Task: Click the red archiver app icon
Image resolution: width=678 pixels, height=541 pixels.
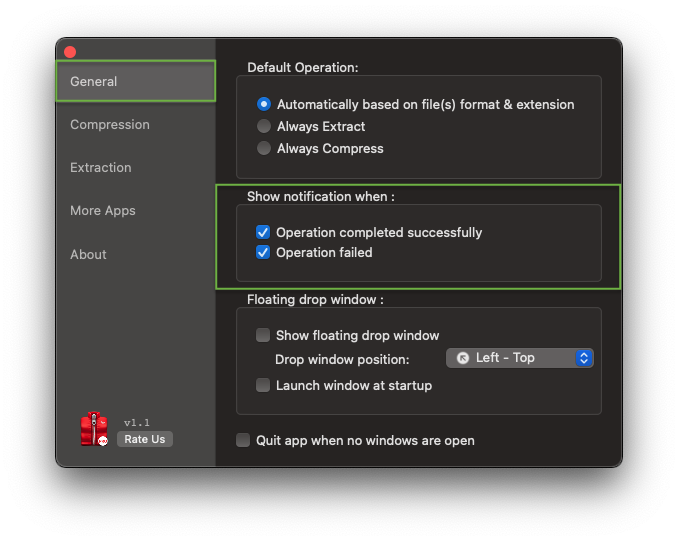Action: pyautogui.click(x=94, y=429)
